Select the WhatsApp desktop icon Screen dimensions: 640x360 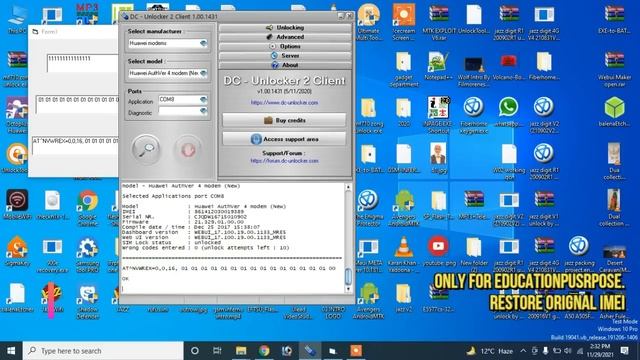[x=509, y=112]
